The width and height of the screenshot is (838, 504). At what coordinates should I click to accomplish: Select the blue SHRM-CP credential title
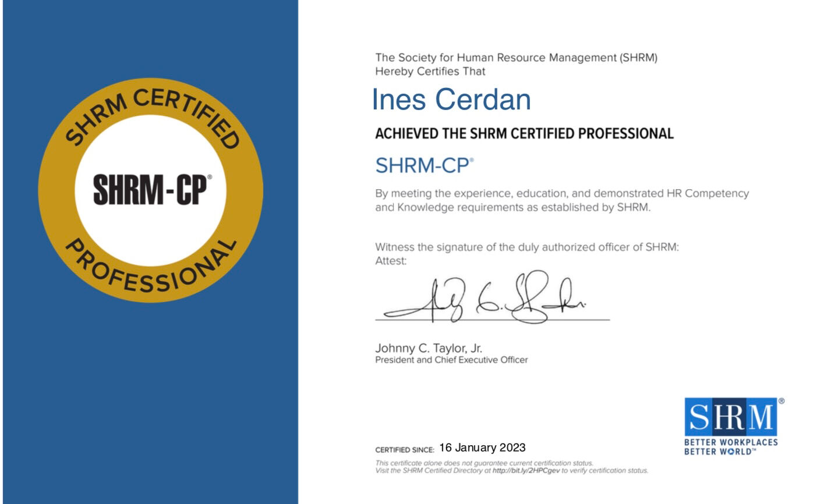click(423, 166)
